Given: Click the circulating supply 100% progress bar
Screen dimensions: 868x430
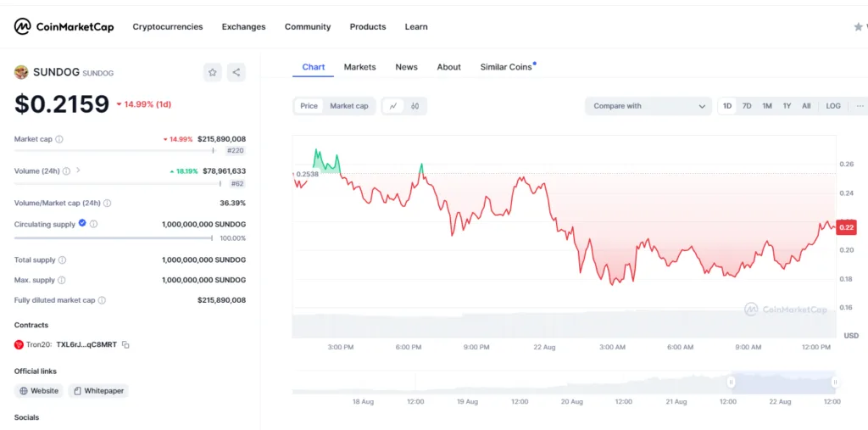Looking at the screenshot, I should click(113, 238).
